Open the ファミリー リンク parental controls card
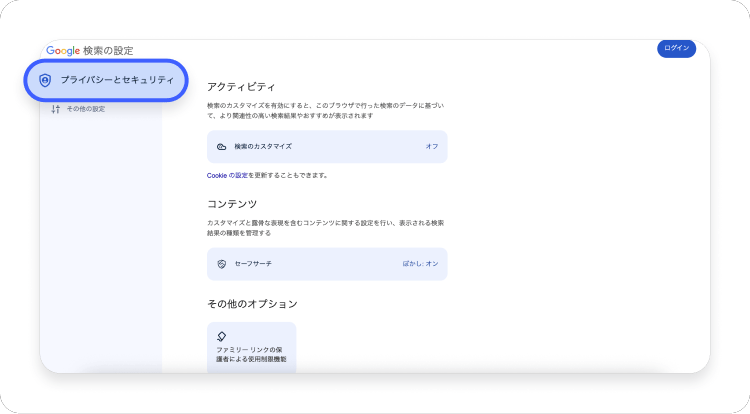 [x=252, y=348]
